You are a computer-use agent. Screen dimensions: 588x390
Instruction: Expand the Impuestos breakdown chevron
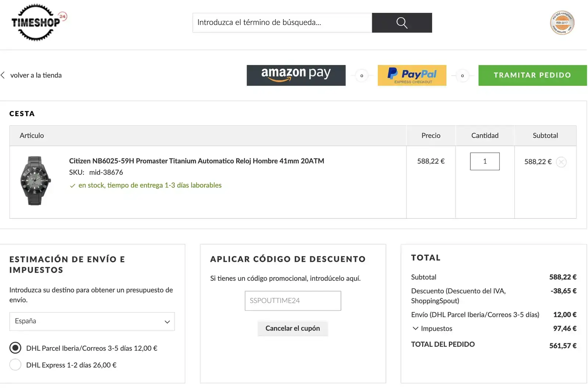(x=415, y=328)
